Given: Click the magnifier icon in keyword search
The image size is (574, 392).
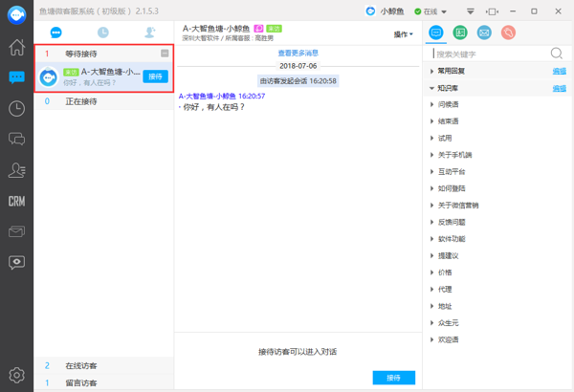Looking at the screenshot, I should point(430,54).
